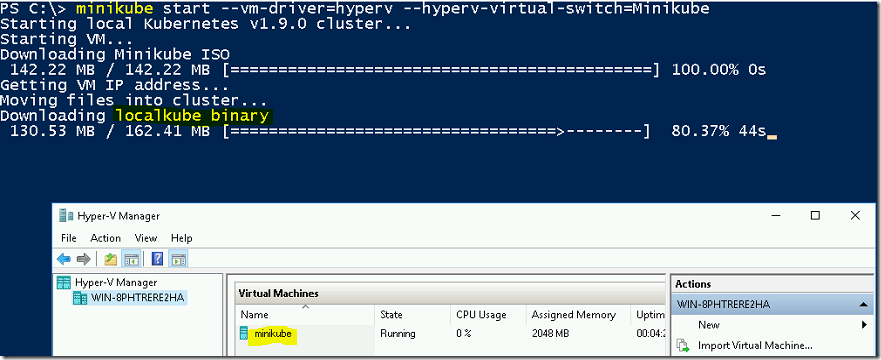
Task: Click 'Starting local Kubernetes v1.9.0 cluster...' line
Action: 206,25
